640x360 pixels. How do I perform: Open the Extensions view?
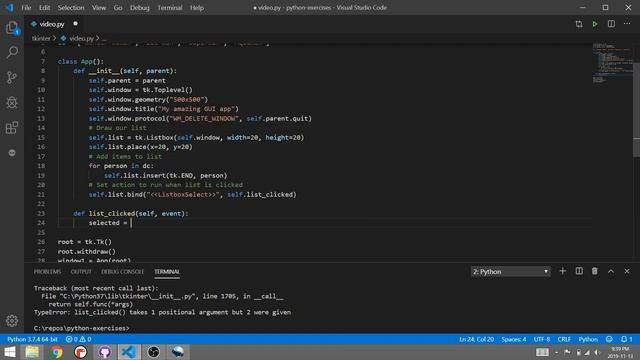click(12, 127)
